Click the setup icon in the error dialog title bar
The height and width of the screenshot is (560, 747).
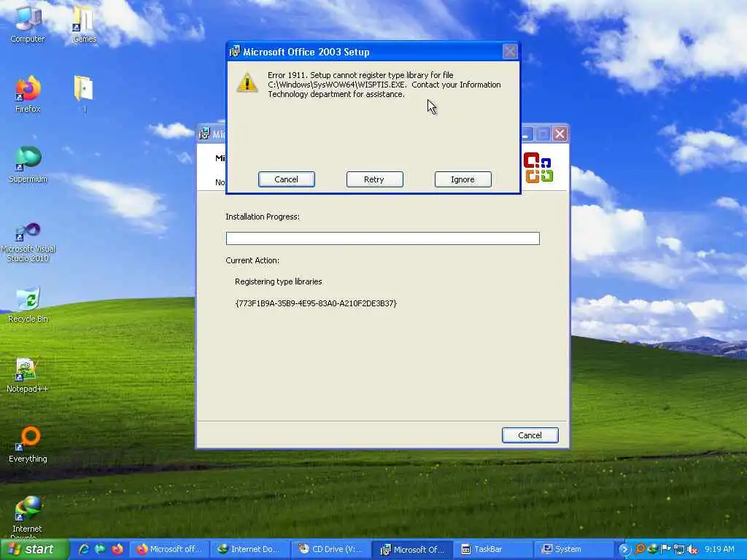234,52
